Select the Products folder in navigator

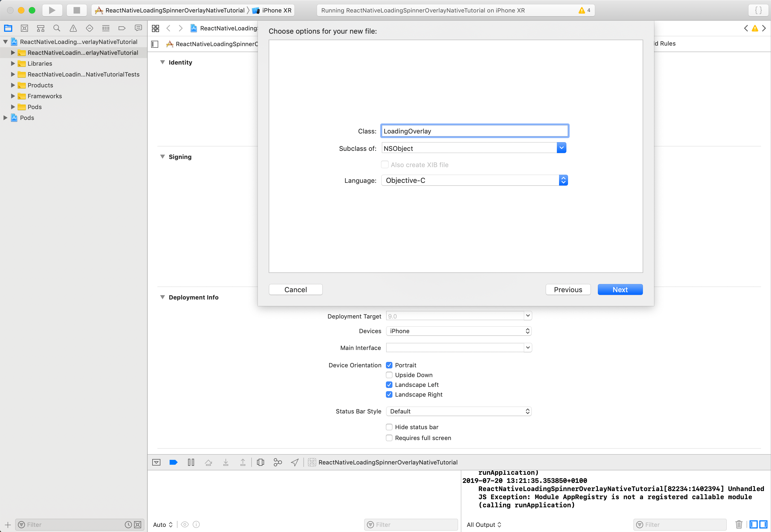(40, 85)
